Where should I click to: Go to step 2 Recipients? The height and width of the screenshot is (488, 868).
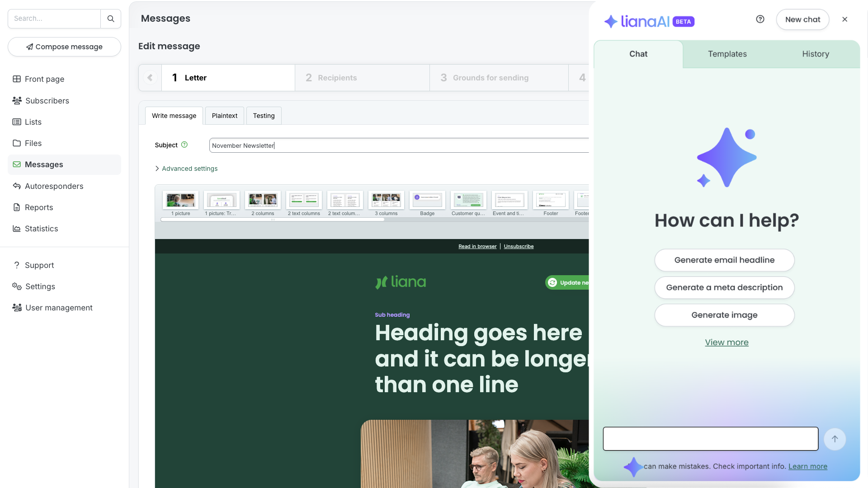coord(337,78)
